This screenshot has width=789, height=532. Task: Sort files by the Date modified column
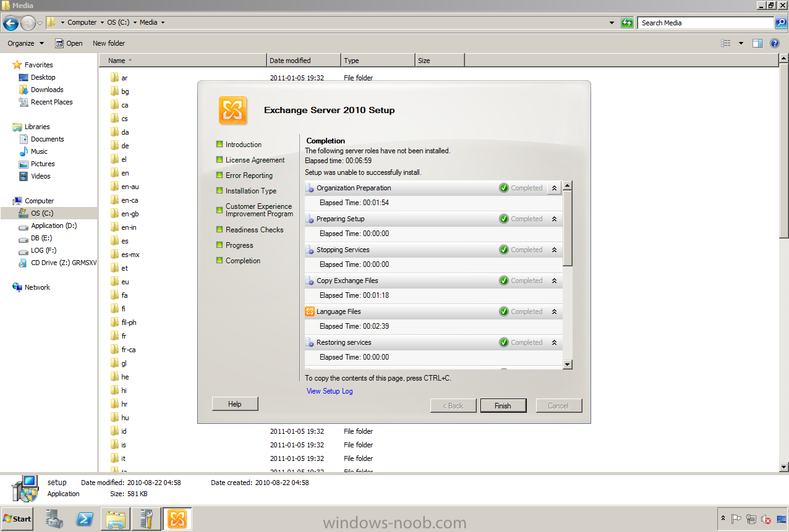pyautogui.click(x=304, y=61)
